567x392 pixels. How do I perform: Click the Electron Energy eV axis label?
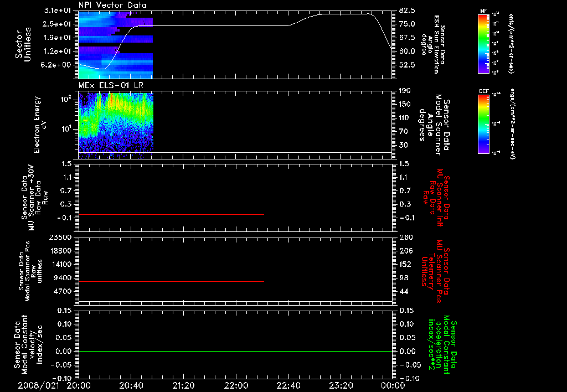tap(40, 125)
